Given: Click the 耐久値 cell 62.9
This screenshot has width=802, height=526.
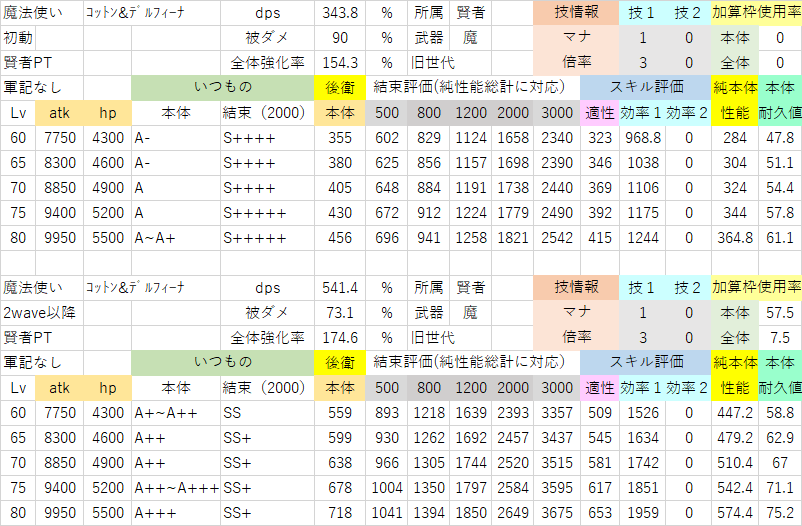Looking at the screenshot, I should [x=780, y=438].
